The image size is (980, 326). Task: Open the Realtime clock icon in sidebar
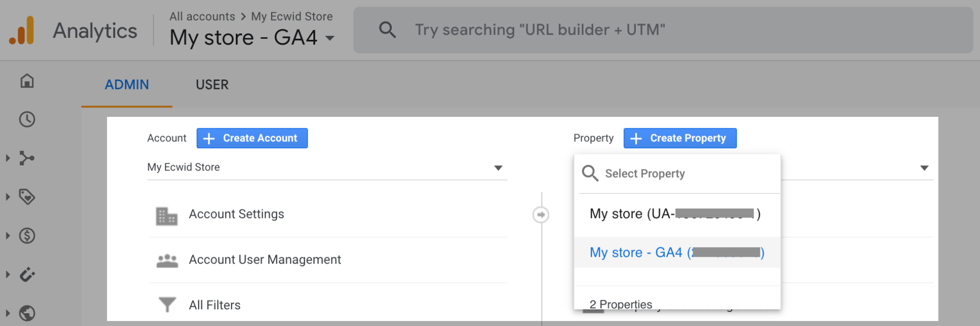tap(27, 119)
